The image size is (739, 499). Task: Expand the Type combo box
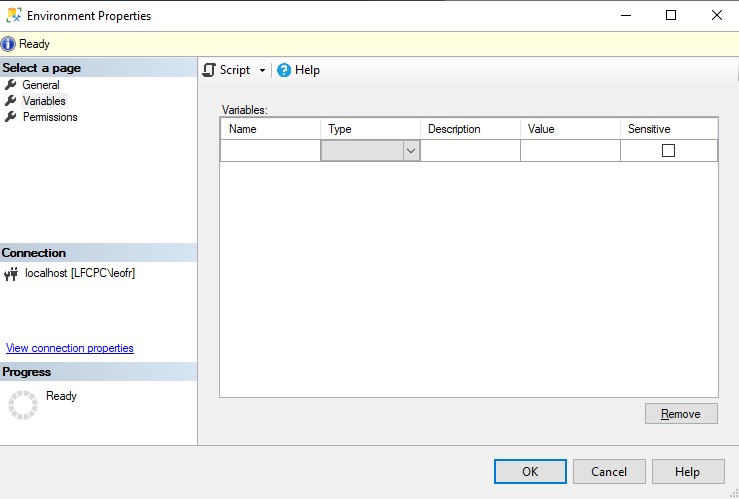tap(410, 151)
